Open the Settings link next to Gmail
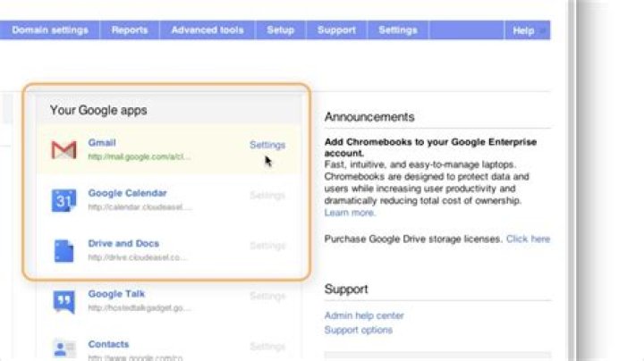Image resolution: width=644 pixels, height=361 pixels. pyautogui.click(x=267, y=145)
